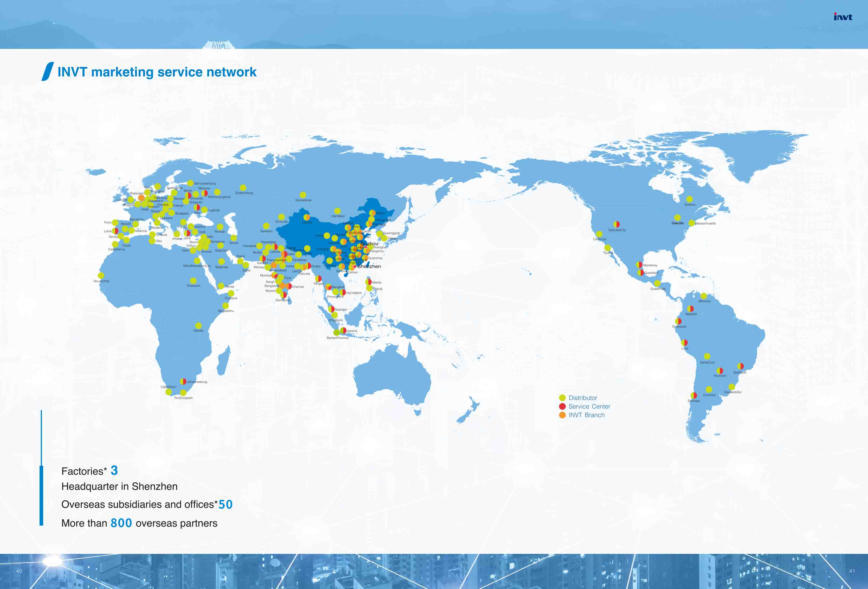
Task: Click the PortElizabeth distributor marker
Action: [x=183, y=393]
